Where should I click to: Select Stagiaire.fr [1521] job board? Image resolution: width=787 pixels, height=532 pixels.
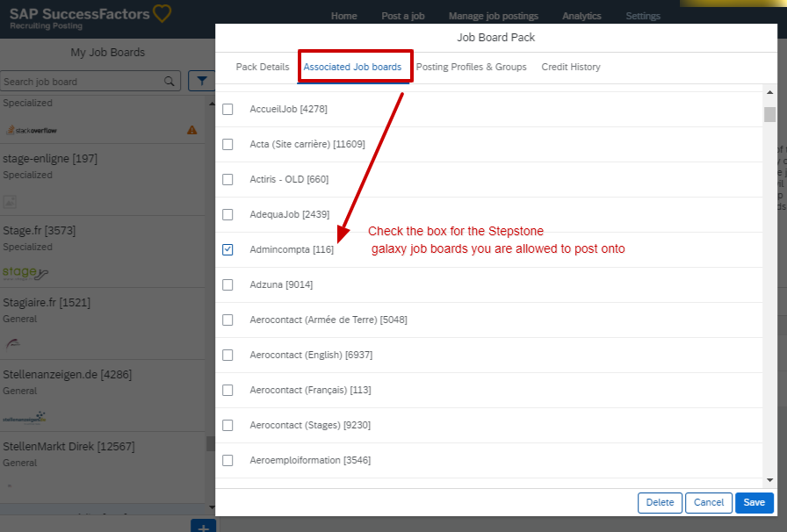tap(103, 324)
